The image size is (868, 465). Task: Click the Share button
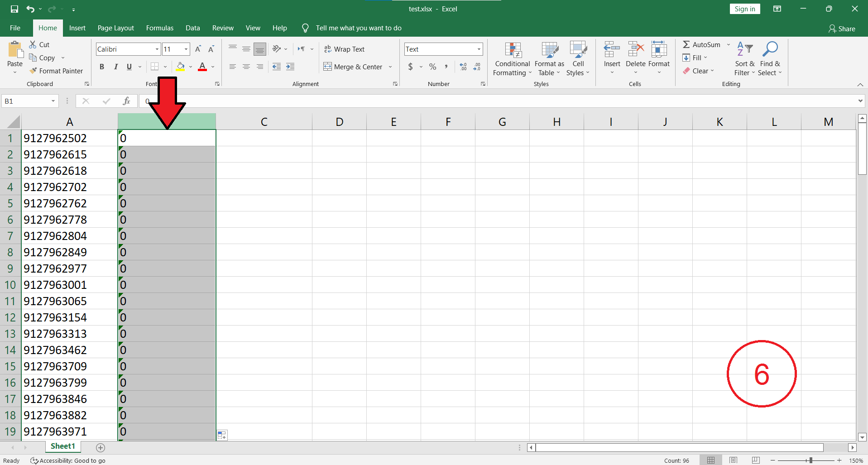(842, 29)
